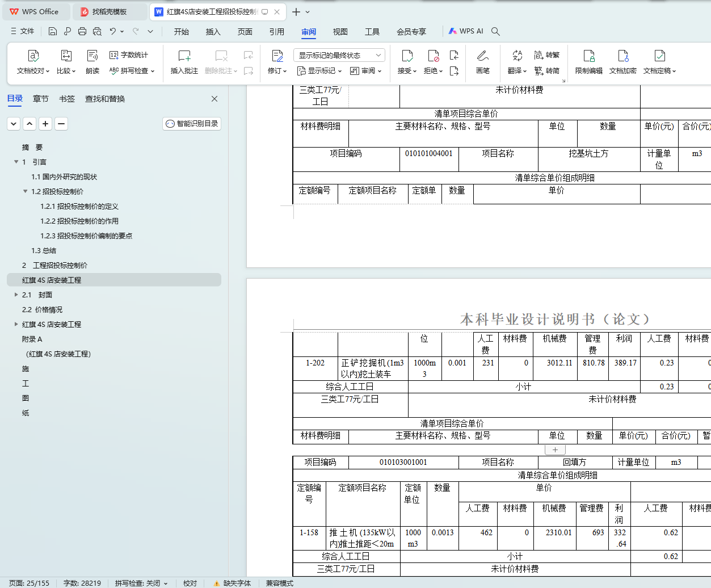Click the 修订 track changes icon
The width and height of the screenshot is (711, 588).
(277, 56)
